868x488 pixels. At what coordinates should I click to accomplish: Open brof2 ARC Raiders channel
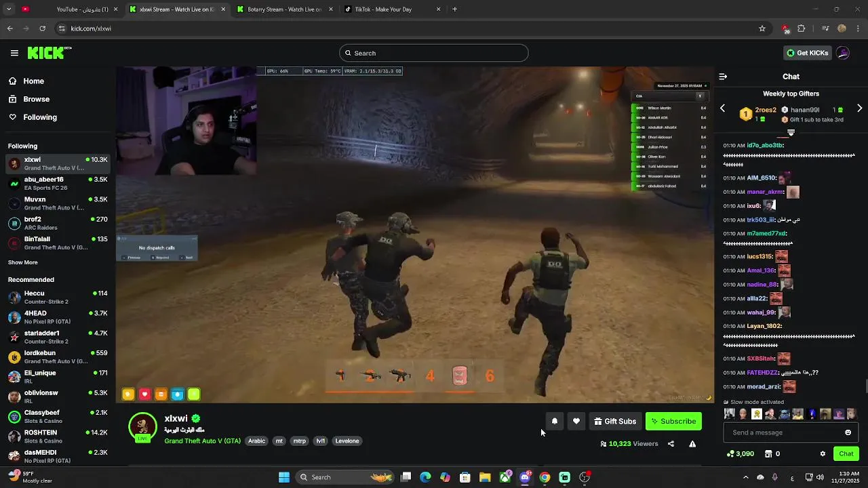pos(58,224)
